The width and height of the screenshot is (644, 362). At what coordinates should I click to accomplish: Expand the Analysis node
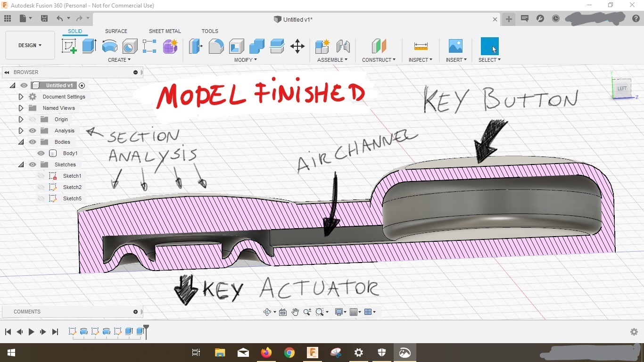point(21,131)
